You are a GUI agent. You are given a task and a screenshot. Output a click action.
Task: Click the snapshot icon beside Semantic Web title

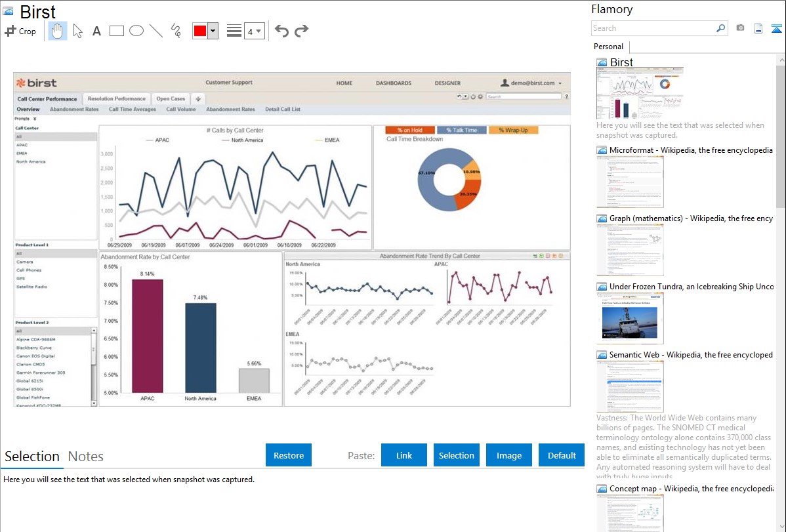(x=602, y=354)
